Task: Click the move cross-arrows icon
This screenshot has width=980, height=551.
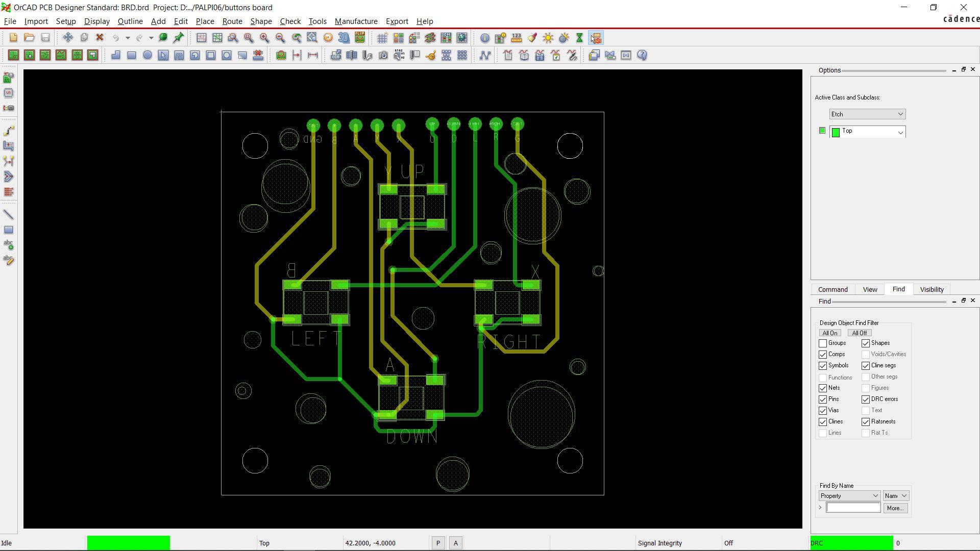Action: [68, 38]
